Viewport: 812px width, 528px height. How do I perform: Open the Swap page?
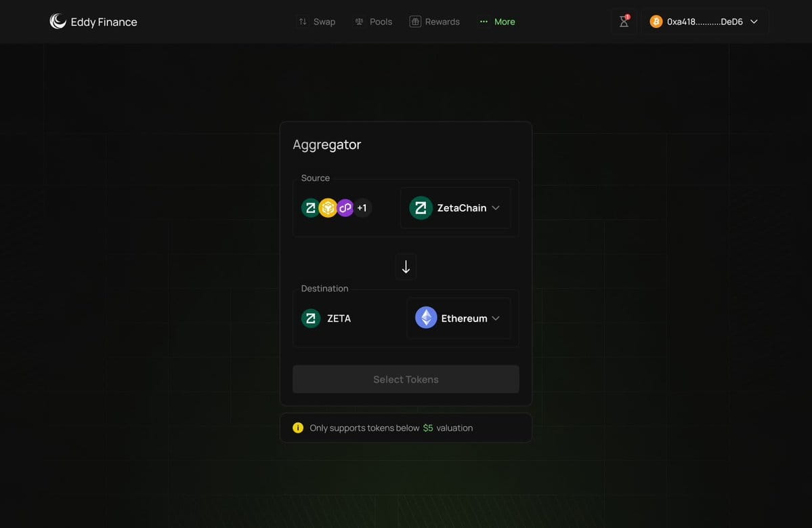pos(317,22)
